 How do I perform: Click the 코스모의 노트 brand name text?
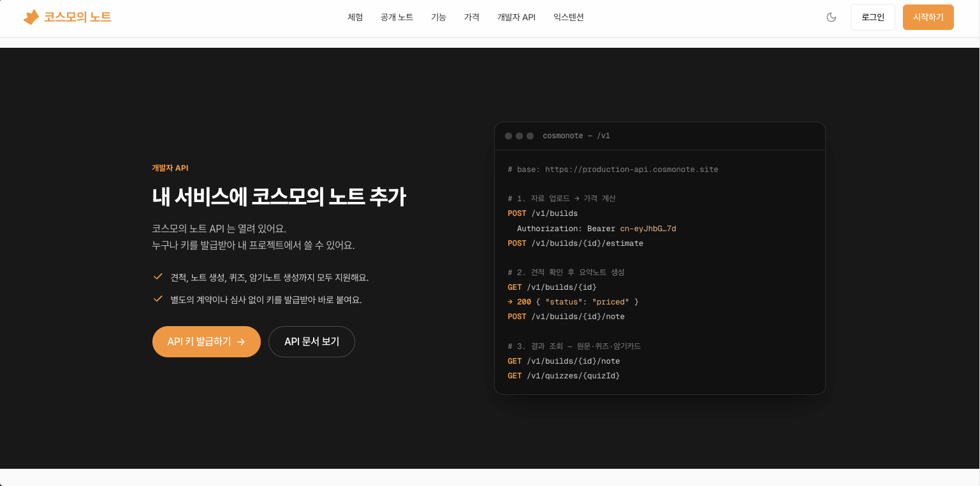[78, 17]
